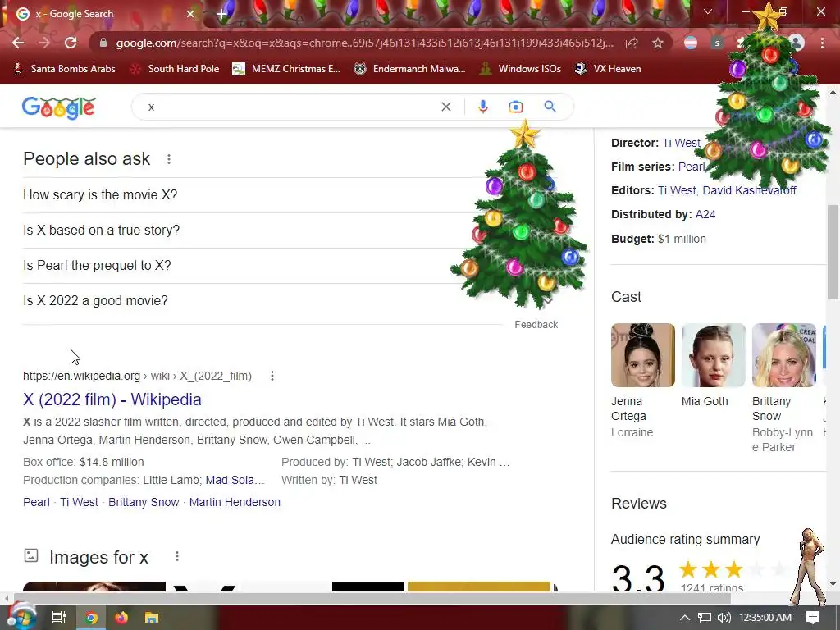Open a new browser tab
Viewport: 840px width, 630px height.
(x=221, y=14)
